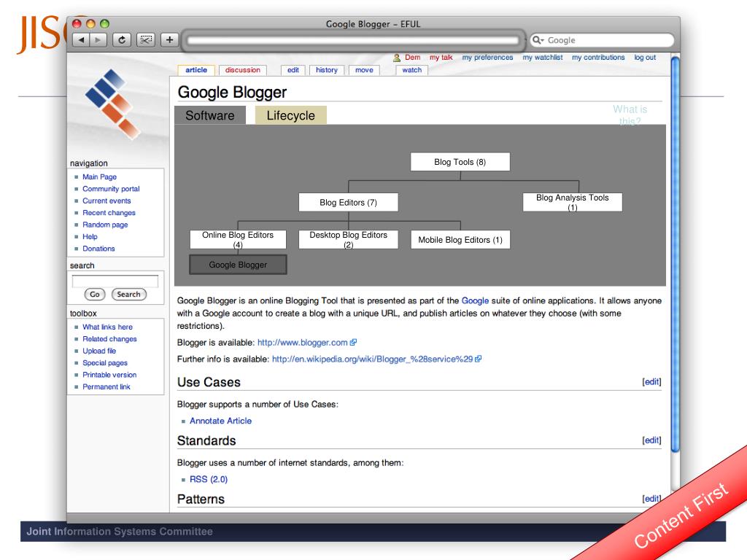
Task: Open the external link icon after blogger.com
Action: click(353, 343)
